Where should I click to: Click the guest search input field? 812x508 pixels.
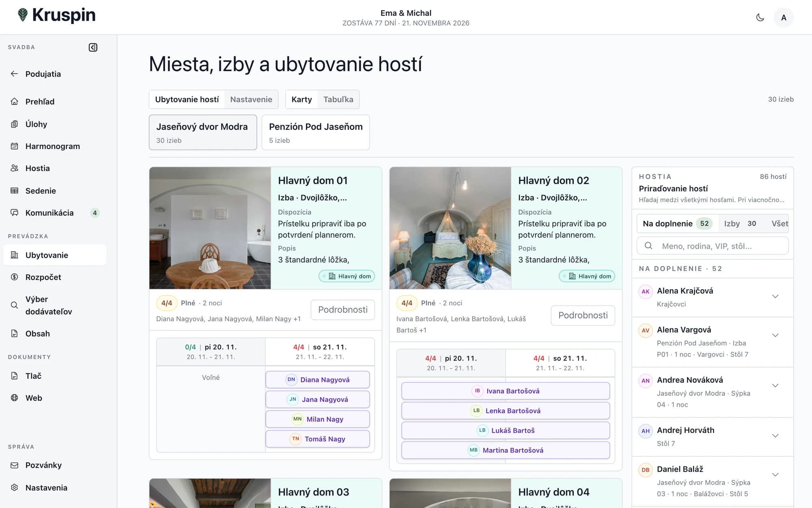[x=713, y=246]
